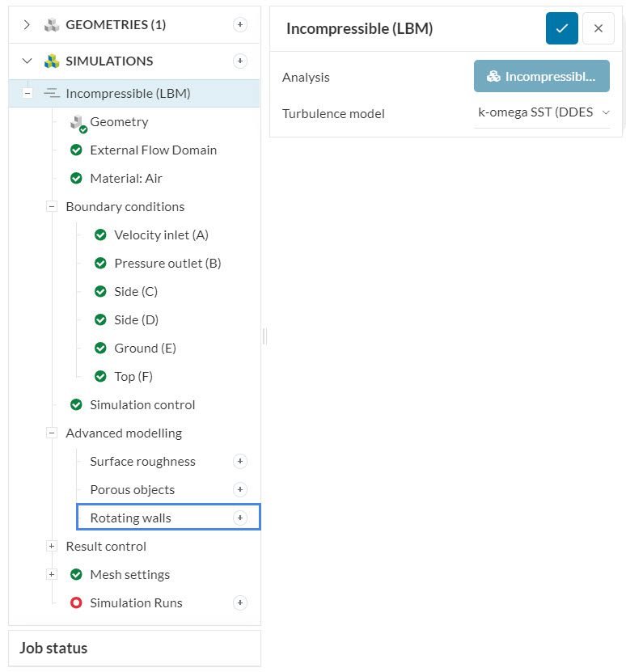The height and width of the screenshot is (672, 626).
Task: Add a new Rotating walls entry
Action: 239,518
